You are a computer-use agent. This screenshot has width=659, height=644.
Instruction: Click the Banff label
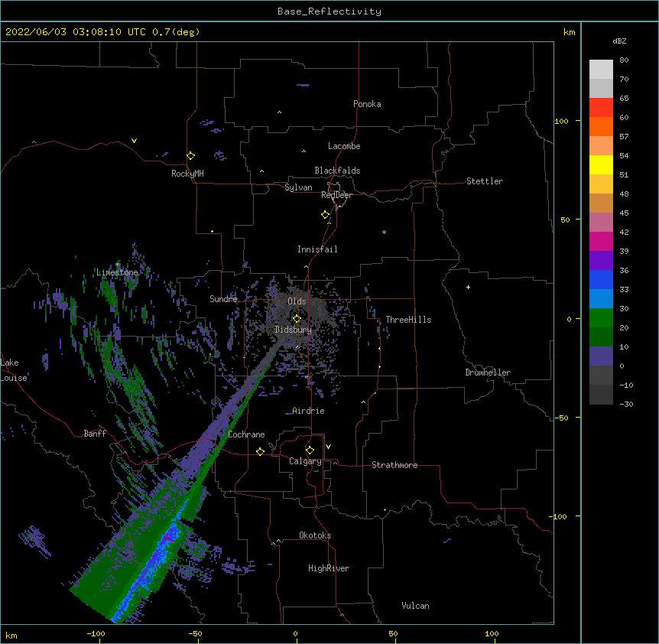click(95, 434)
